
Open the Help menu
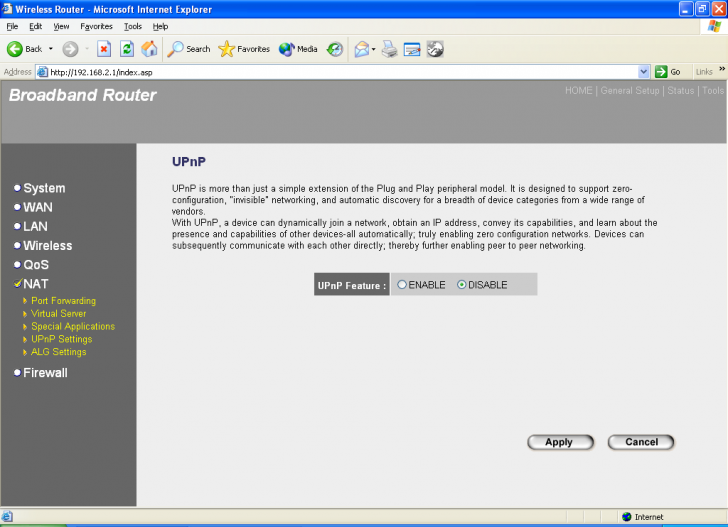point(160,26)
